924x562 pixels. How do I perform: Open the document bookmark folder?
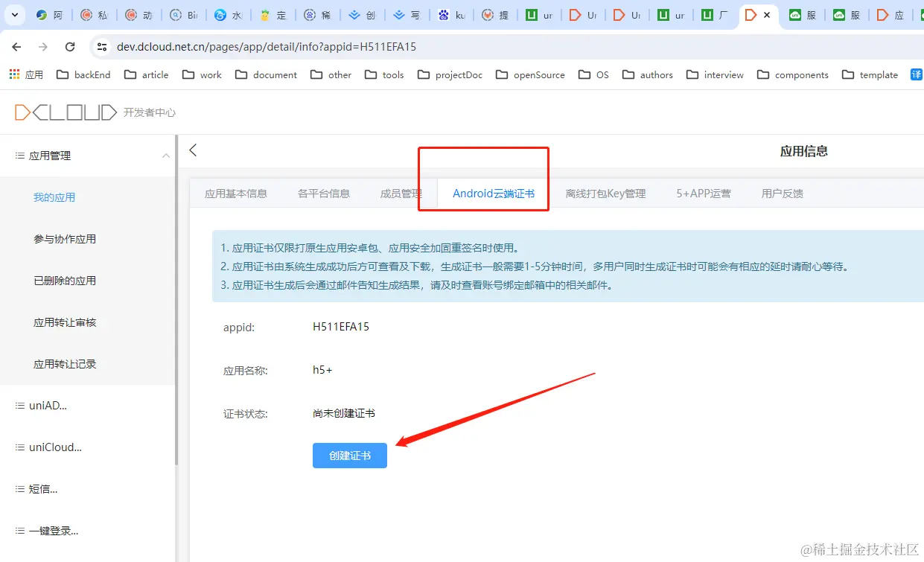266,74
